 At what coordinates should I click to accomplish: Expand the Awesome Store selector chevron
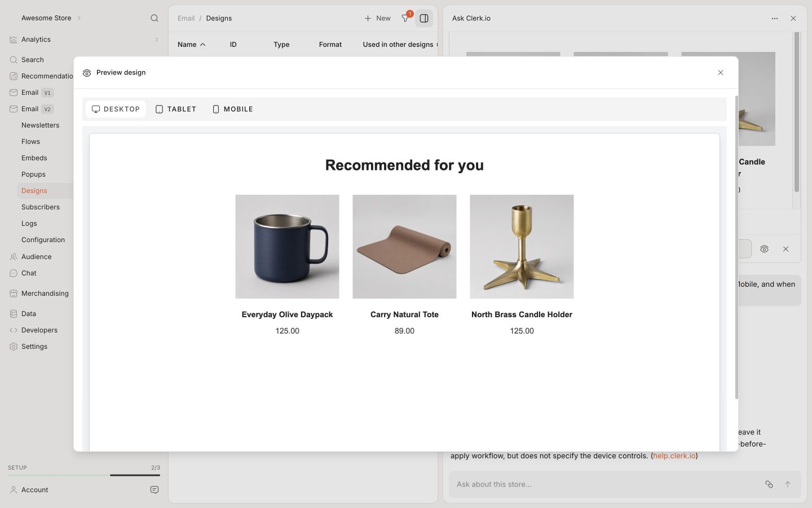80,18
